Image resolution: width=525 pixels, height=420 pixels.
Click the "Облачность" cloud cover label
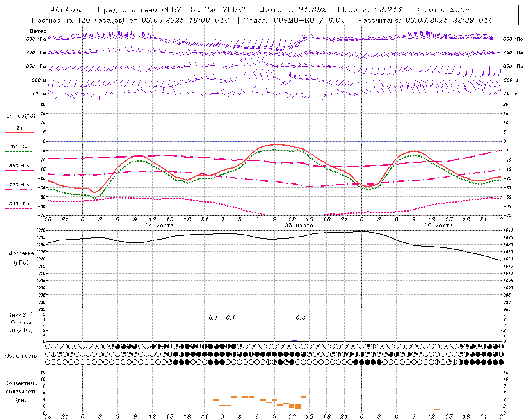pyautogui.click(x=21, y=356)
